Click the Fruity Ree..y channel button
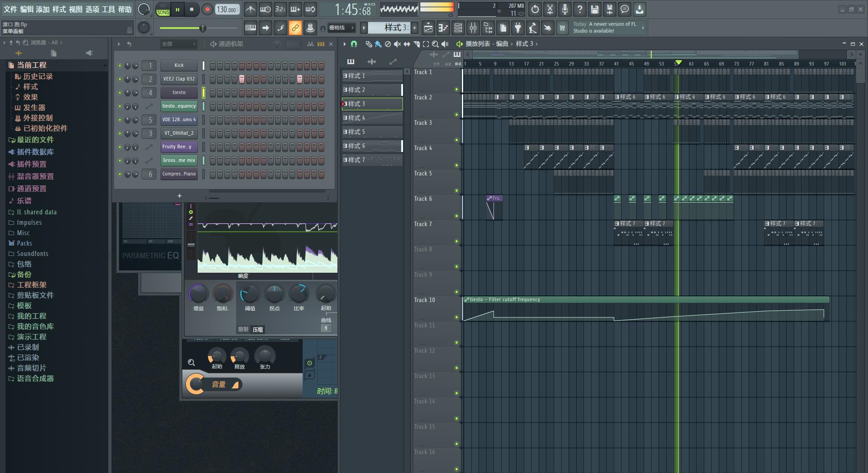 click(179, 147)
